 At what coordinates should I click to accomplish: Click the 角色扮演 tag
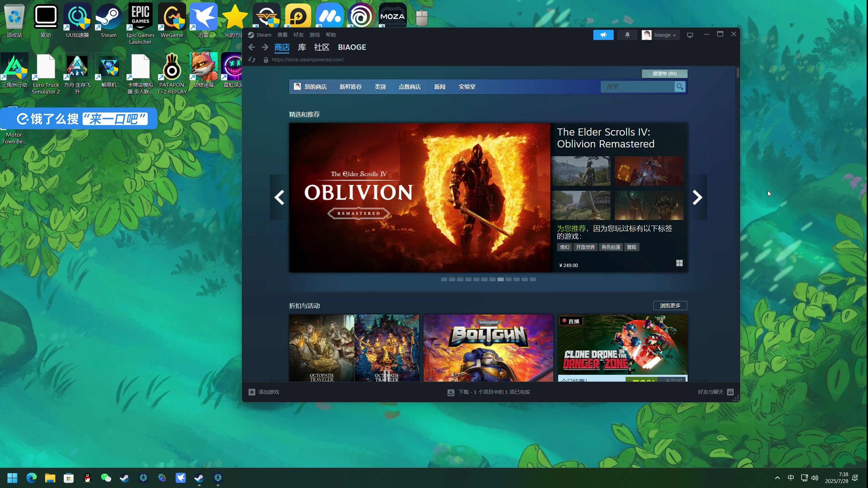[x=611, y=247]
